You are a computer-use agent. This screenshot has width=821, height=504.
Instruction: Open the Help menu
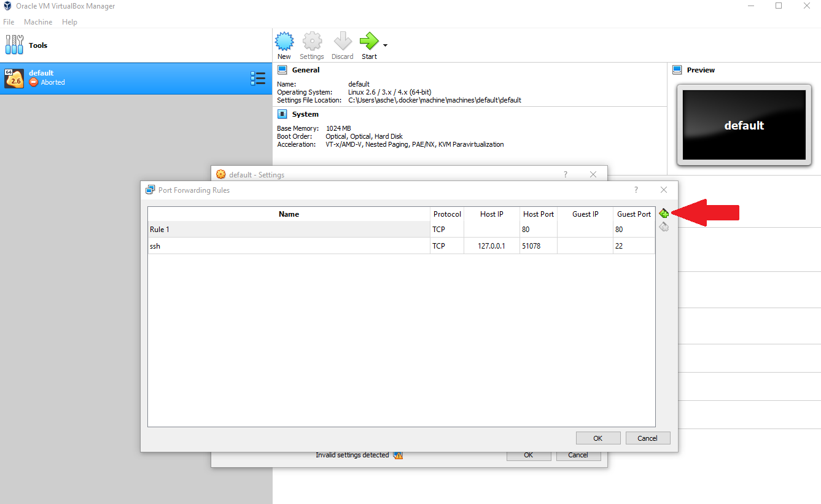(69, 22)
